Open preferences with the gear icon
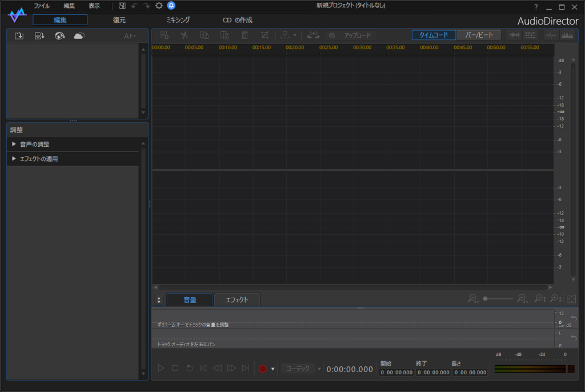 click(x=159, y=6)
